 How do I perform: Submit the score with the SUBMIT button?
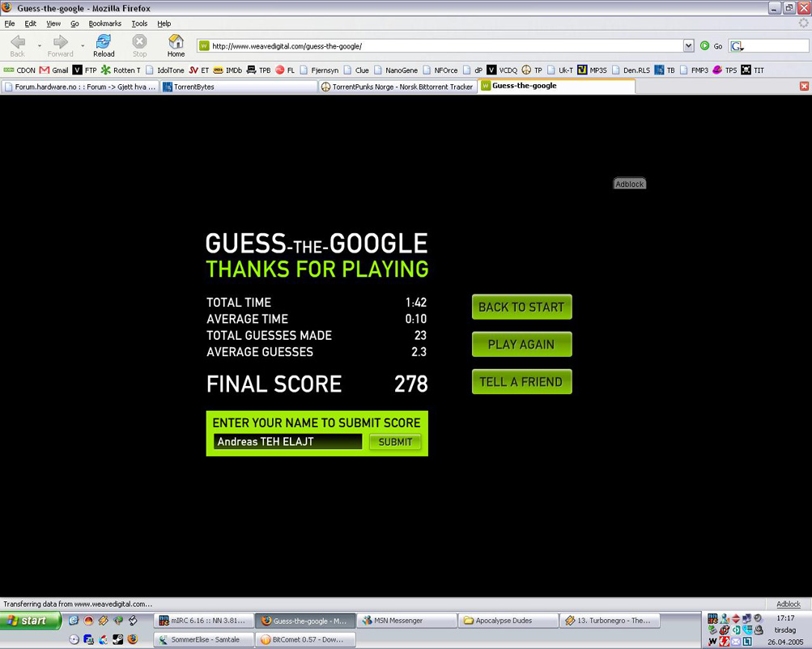pyautogui.click(x=395, y=442)
